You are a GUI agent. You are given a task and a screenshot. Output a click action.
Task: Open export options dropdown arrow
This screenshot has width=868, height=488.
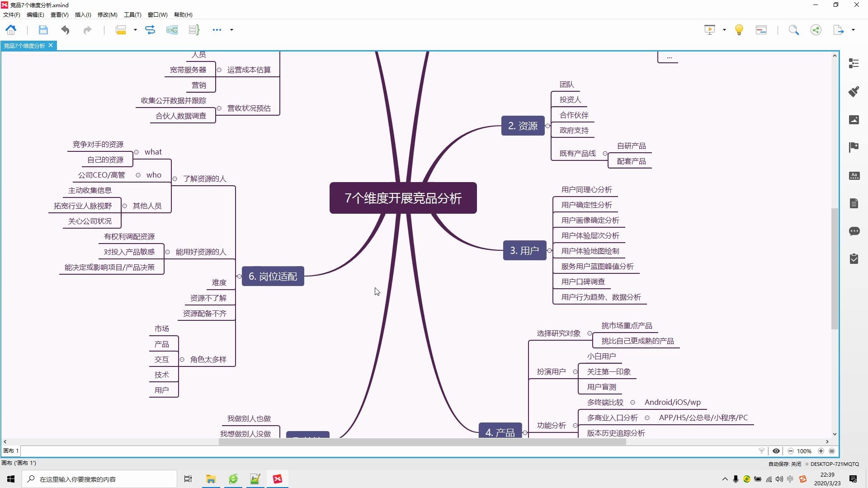click(853, 30)
